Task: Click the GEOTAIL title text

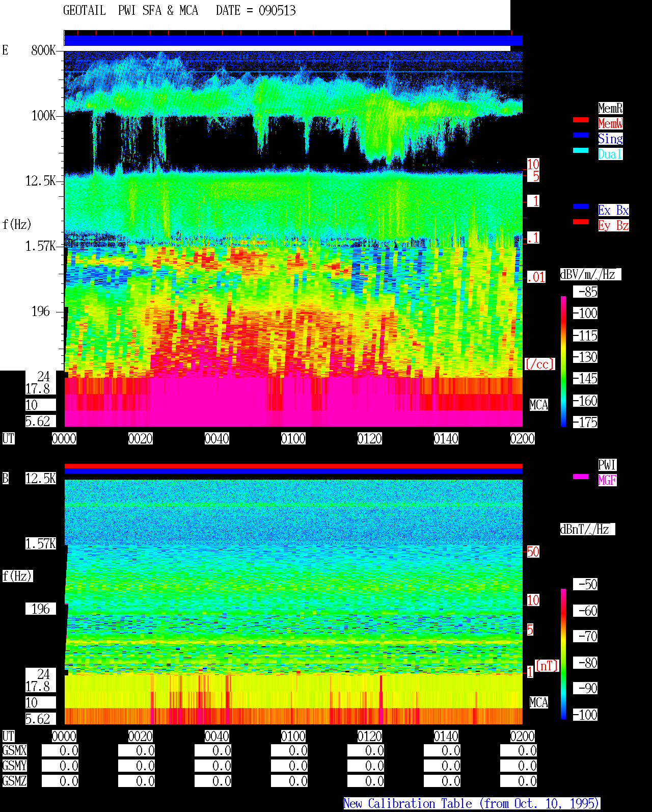Action: point(85,11)
